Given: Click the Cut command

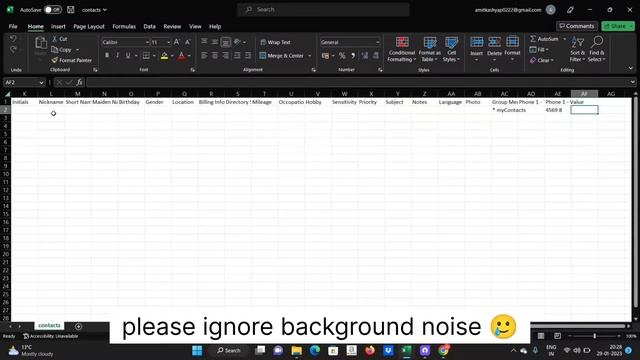Looking at the screenshot, I should pos(60,39).
